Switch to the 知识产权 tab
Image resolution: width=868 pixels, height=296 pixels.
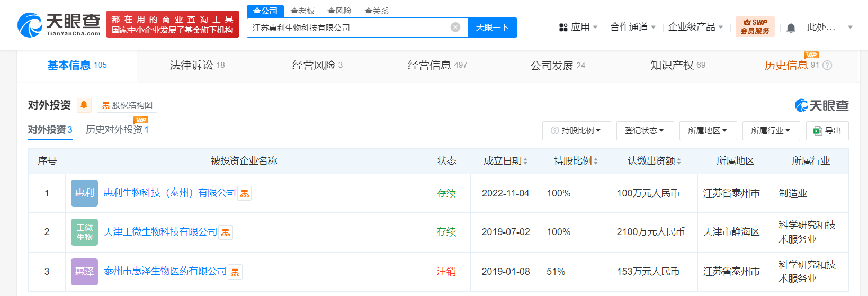click(678, 65)
